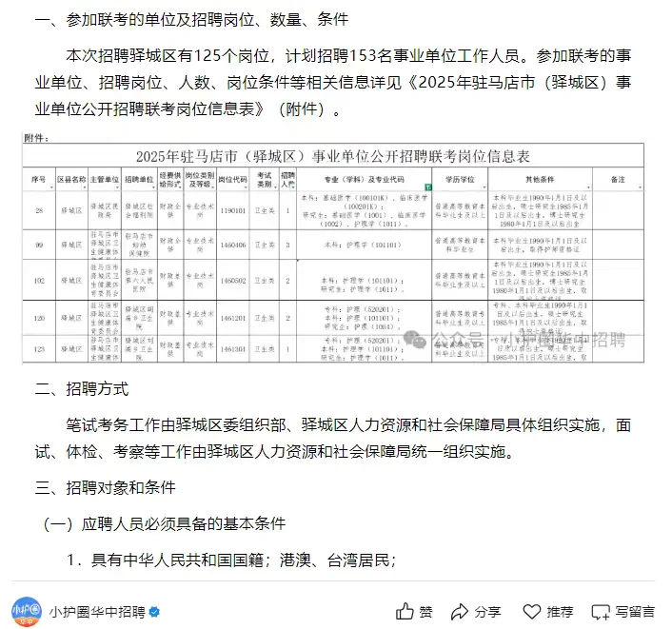Click row number 28 in the table
Viewport: 672px width, 629px height.
[39, 210]
